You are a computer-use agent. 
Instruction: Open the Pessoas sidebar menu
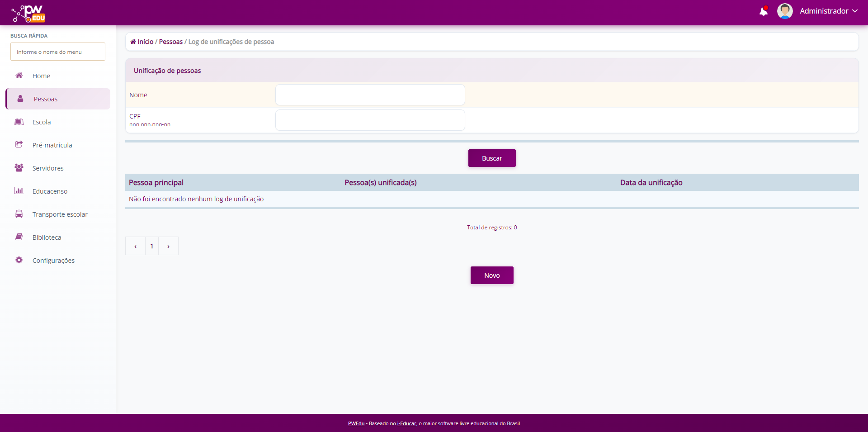point(46,99)
